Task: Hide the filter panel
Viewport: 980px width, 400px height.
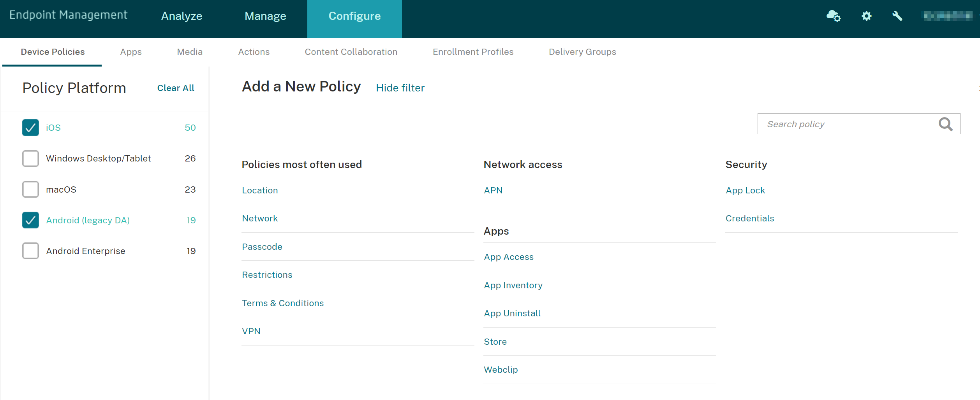Action: pyautogui.click(x=400, y=88)
